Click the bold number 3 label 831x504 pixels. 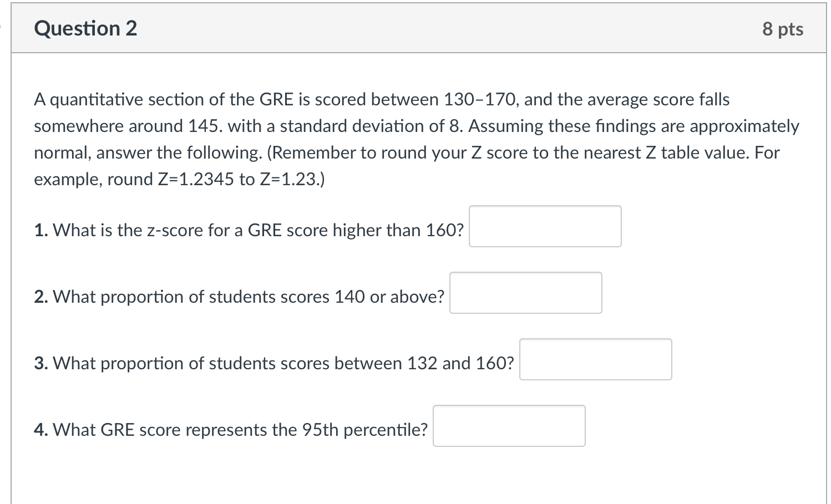tap(40, 363)
